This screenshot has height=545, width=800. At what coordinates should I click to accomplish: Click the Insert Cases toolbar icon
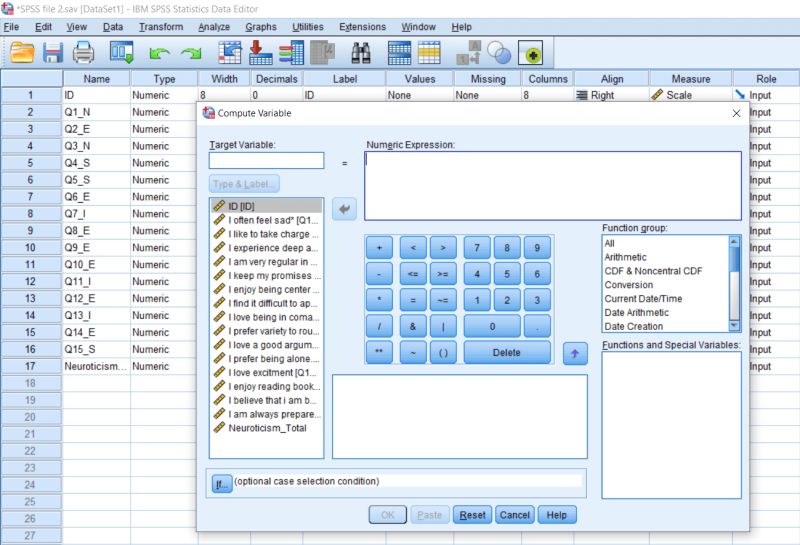399,53
